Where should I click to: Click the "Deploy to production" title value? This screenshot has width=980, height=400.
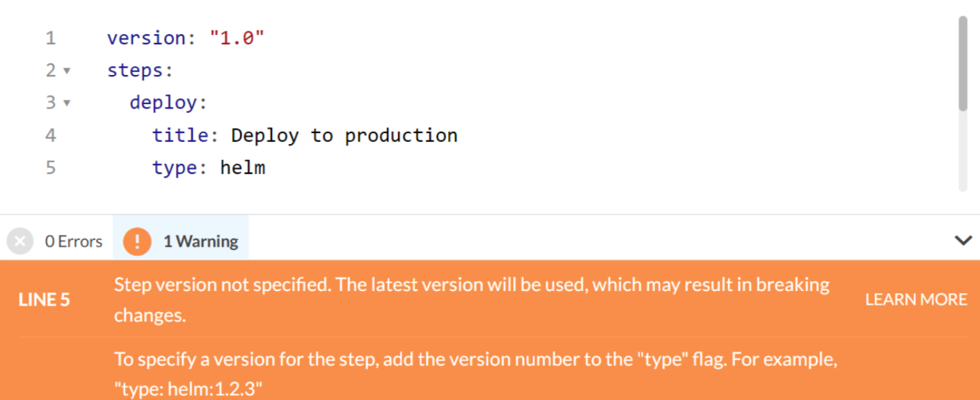point(344,135)
